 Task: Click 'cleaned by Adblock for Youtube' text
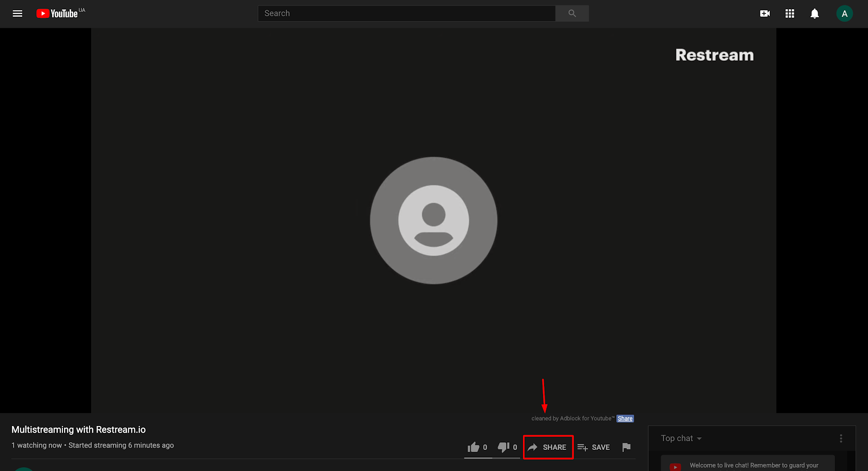pos(573,418)
